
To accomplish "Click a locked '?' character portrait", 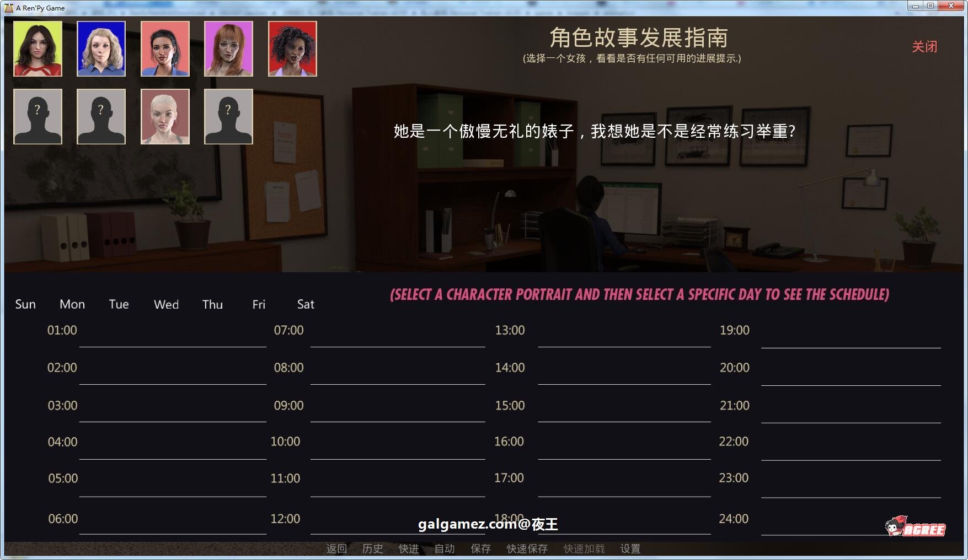I will pyautogui.click(x=36, y=116).
